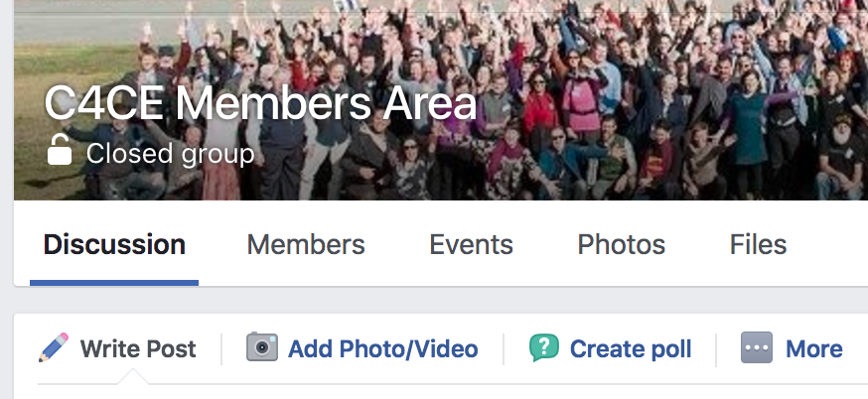
Task: Click the Add Photo/Video text link
Action: pyautogui.click(x=383, y=349)
